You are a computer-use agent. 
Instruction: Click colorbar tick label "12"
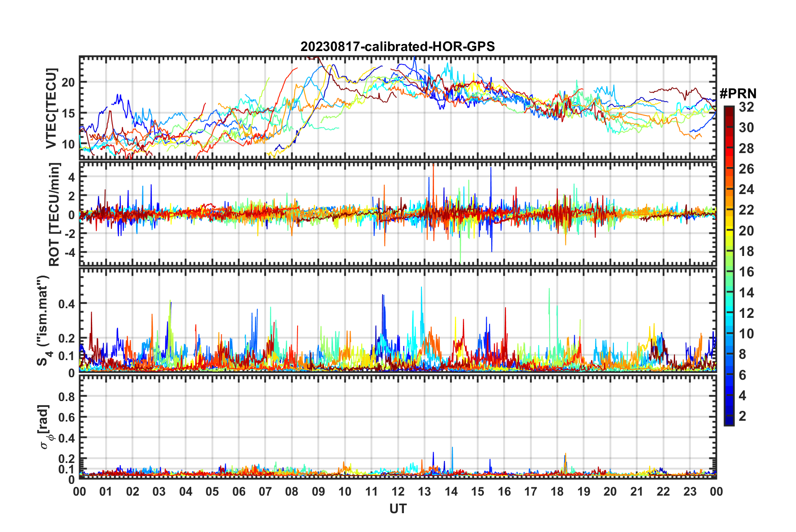pyautogui.click(x=746, y=313)
